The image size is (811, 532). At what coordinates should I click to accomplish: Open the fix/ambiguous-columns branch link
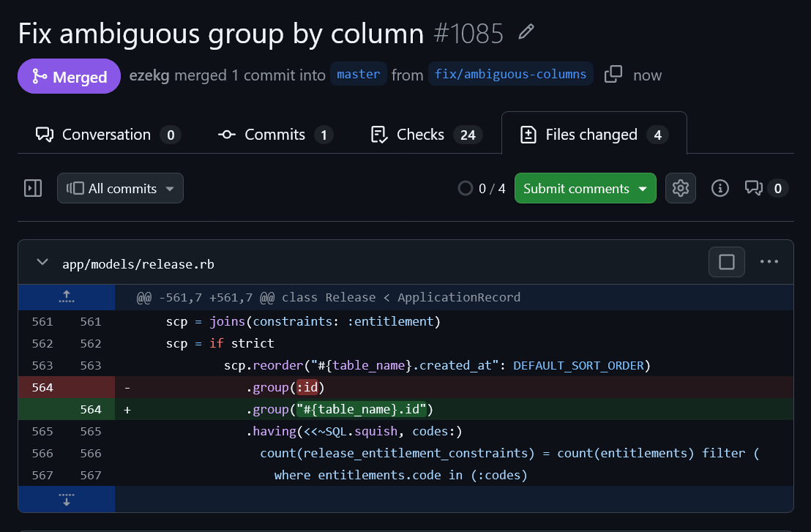510,75
